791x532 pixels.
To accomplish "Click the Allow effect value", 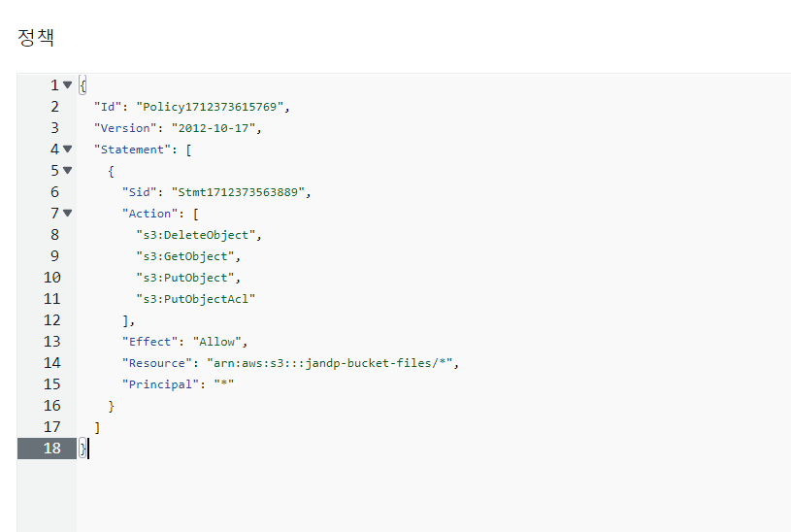I will click(217, 342).
